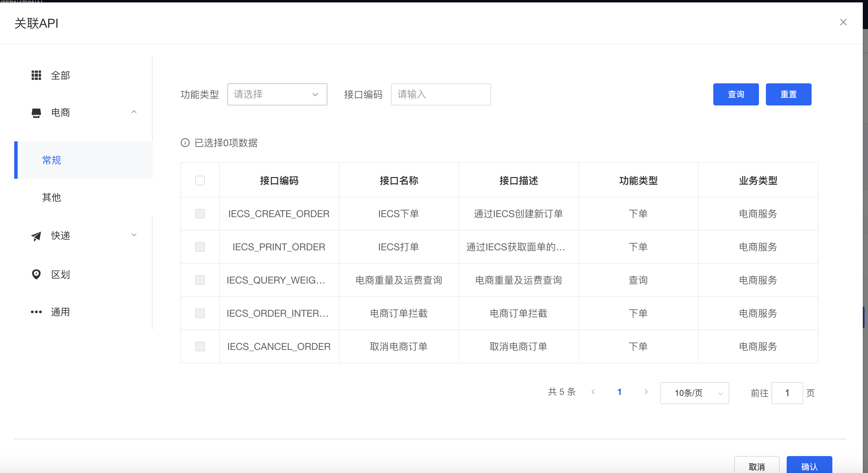Click the IECS_CREATE_ORDER code cell
This screenshot has width=868, height=473.
point(279,214)
